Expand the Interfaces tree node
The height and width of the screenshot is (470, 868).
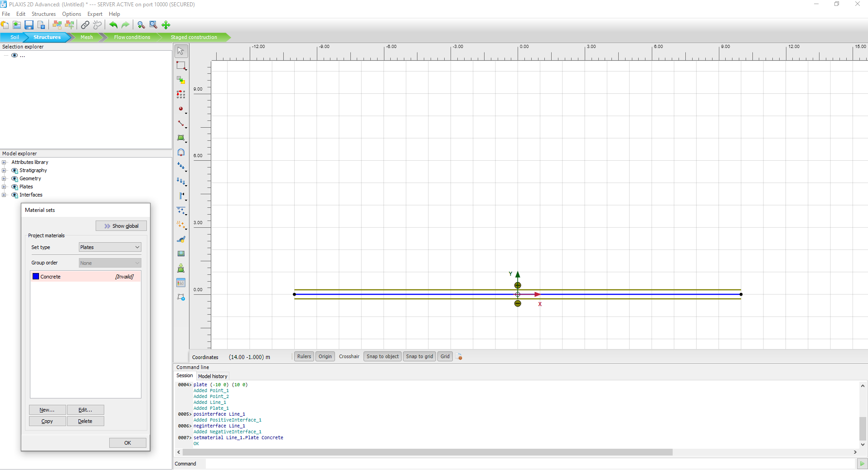tap(4, 195)
